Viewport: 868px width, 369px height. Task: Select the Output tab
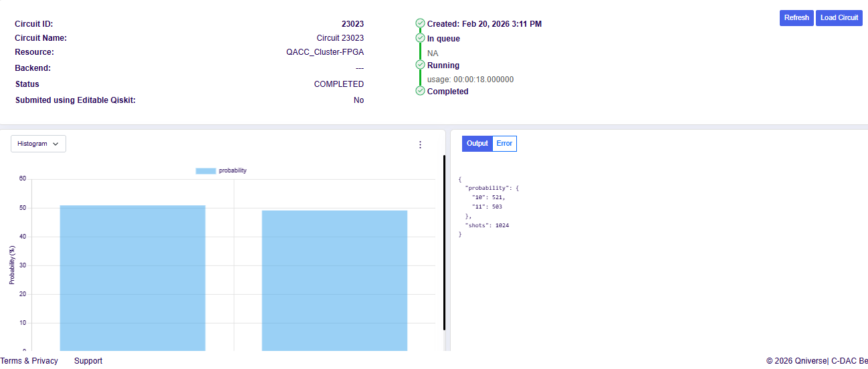477,144
